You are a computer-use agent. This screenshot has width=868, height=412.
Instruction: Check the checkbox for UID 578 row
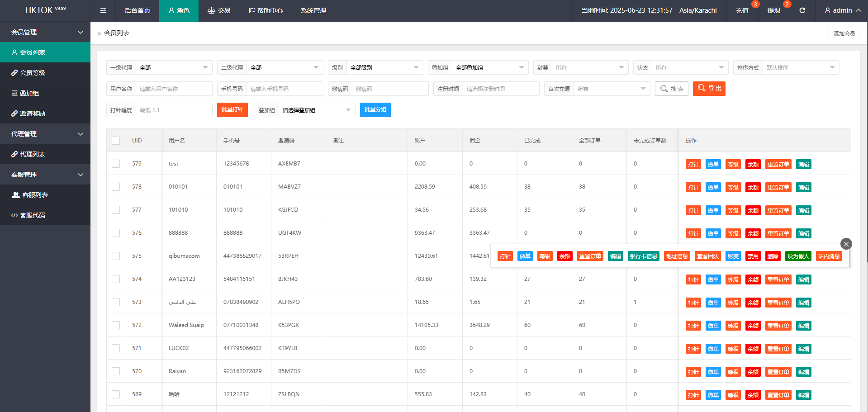(116, 187)
